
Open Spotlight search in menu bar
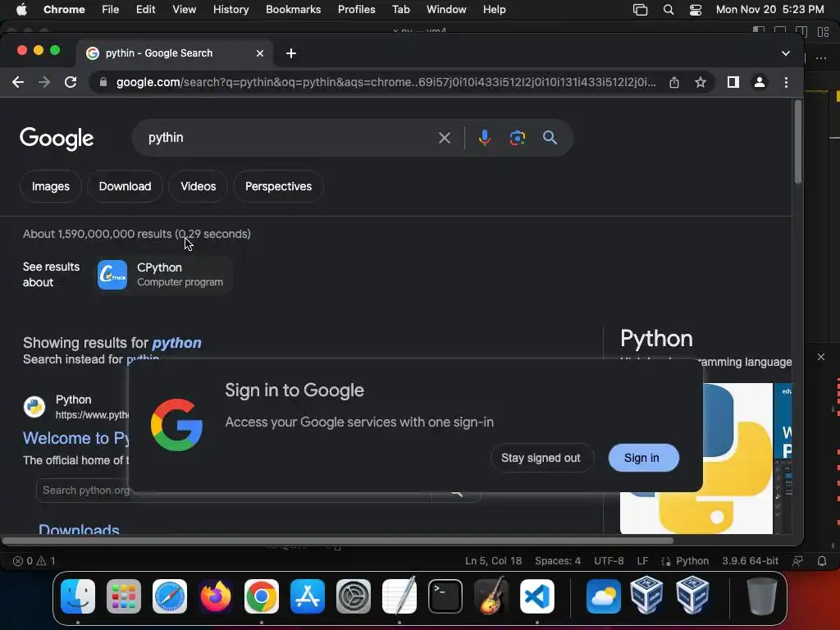click(x=668, y=10)
